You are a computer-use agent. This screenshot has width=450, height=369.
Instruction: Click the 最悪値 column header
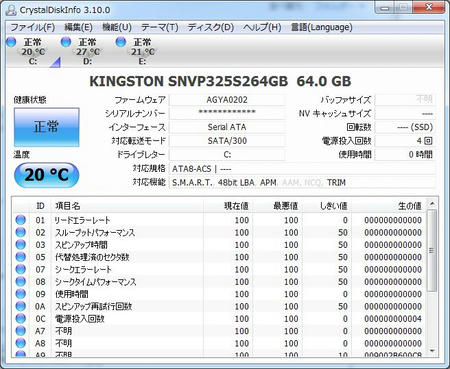[277, 206]
